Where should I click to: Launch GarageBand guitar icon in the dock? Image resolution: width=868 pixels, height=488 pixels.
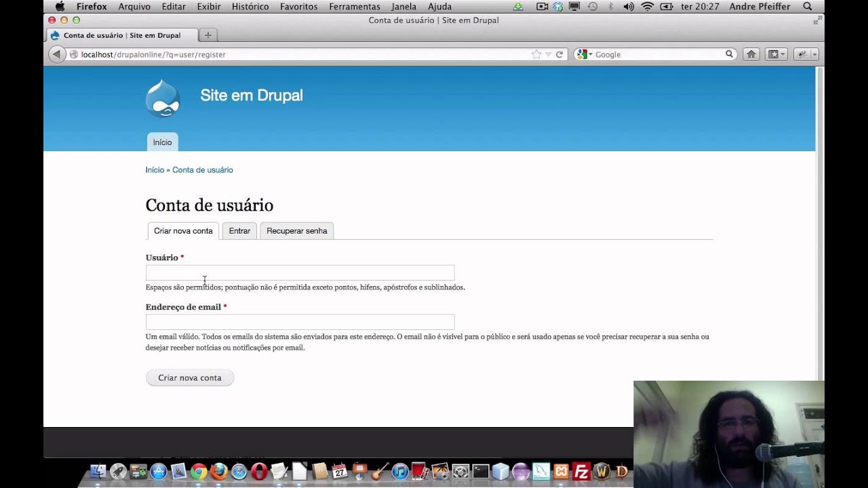pos(380,471)
